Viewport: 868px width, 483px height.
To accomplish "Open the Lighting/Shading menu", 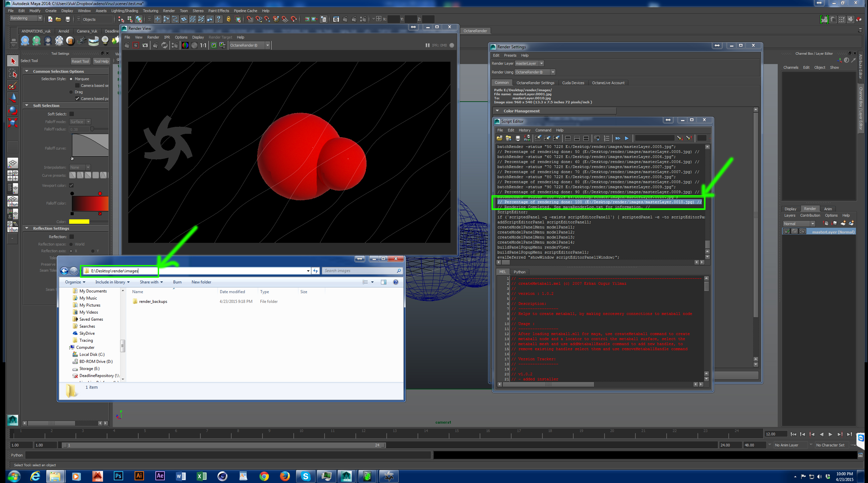I will point(124,11).
